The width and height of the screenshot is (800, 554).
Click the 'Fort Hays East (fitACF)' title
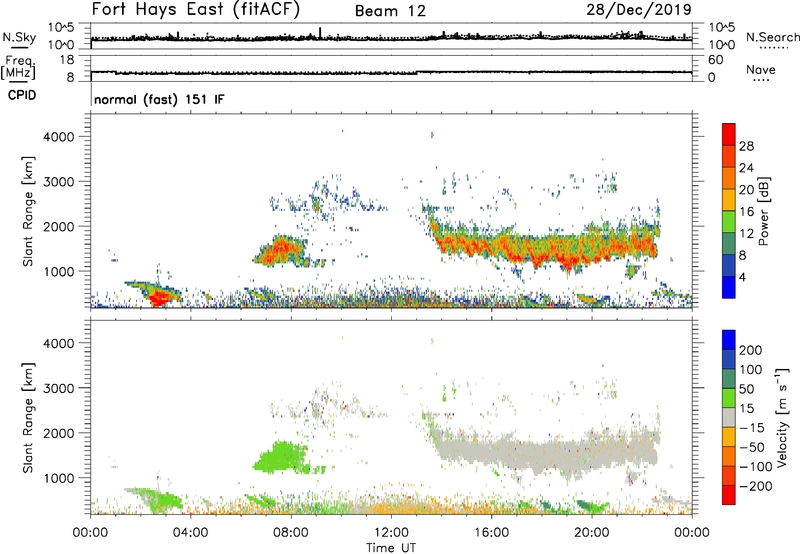coord(195,9)
